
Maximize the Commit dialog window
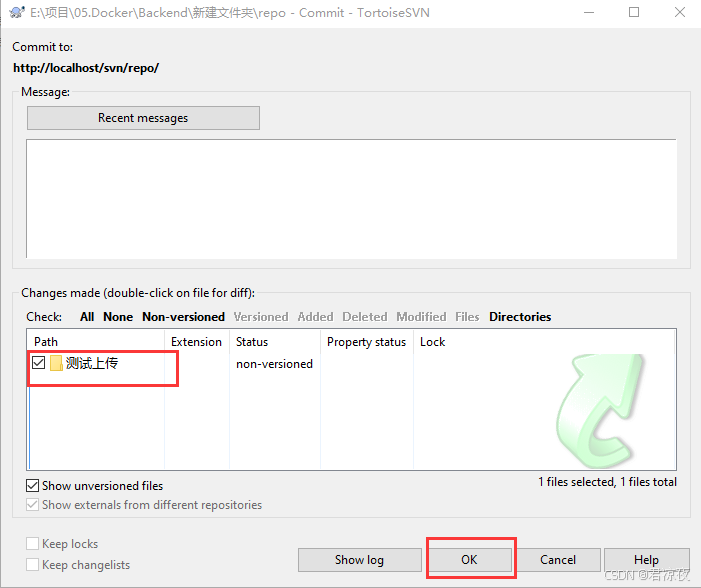click(x=634, y=13)
